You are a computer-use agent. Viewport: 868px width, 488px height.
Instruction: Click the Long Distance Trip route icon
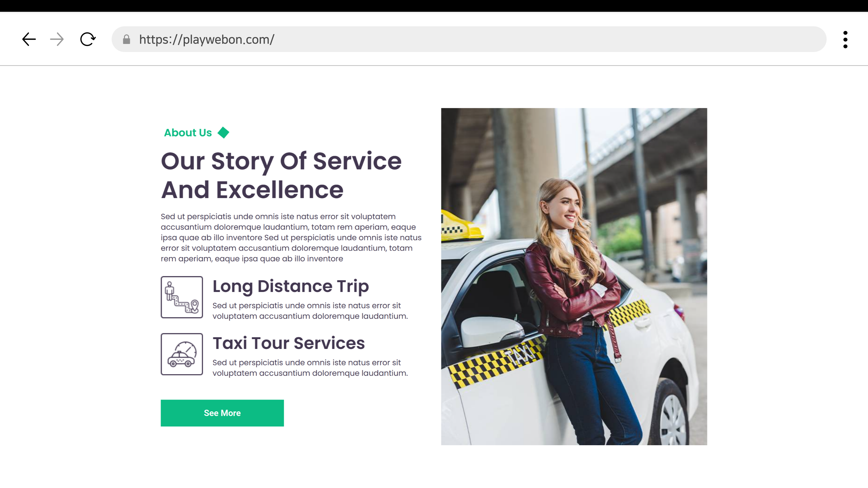[182, 297]
